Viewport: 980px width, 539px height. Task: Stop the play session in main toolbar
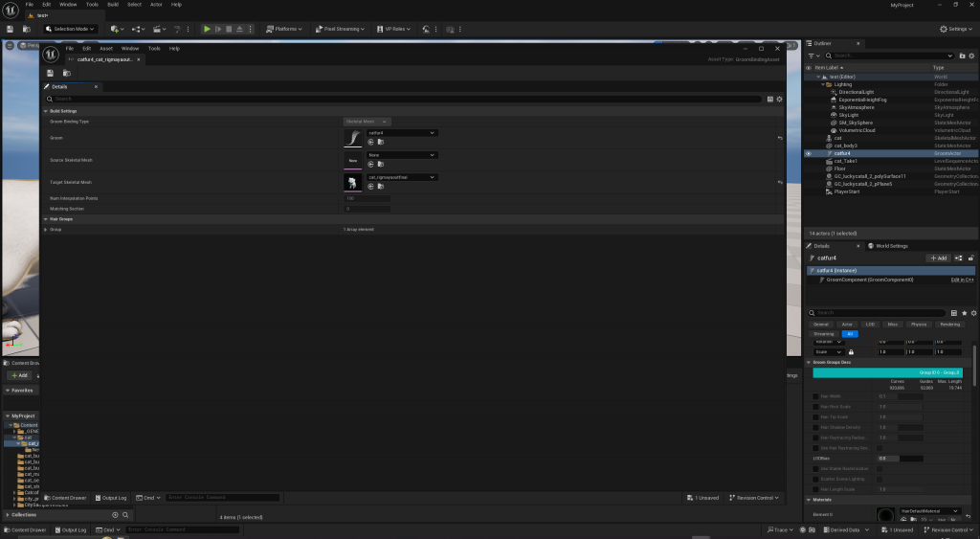[229, 29]
